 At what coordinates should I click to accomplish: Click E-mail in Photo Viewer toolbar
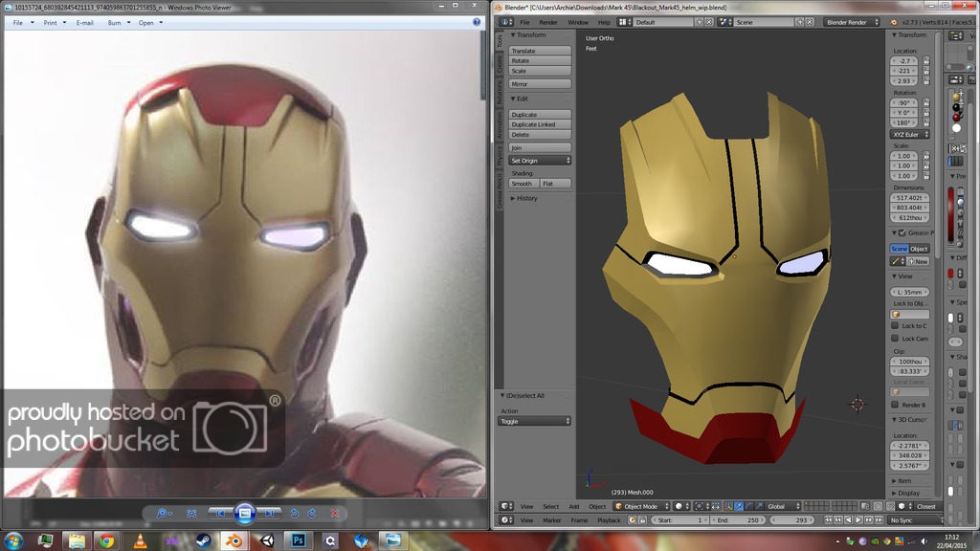[84, 23]
